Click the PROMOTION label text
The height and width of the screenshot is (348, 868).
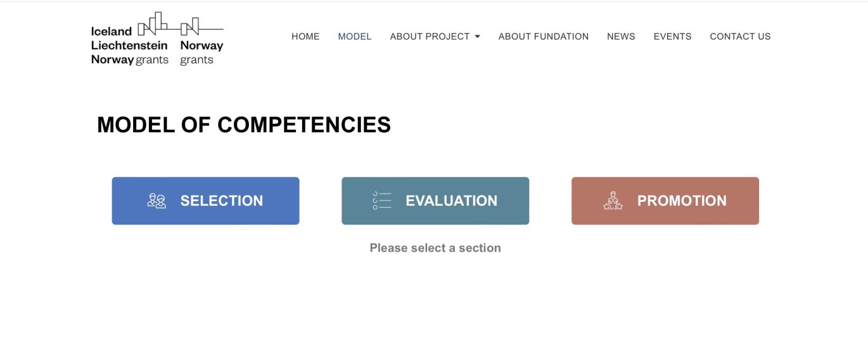tap(682, 201)
